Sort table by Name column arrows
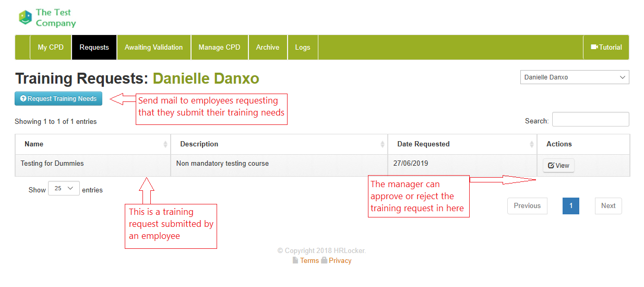The height and width of the screenshot is (287, 644). click(165, 144)
